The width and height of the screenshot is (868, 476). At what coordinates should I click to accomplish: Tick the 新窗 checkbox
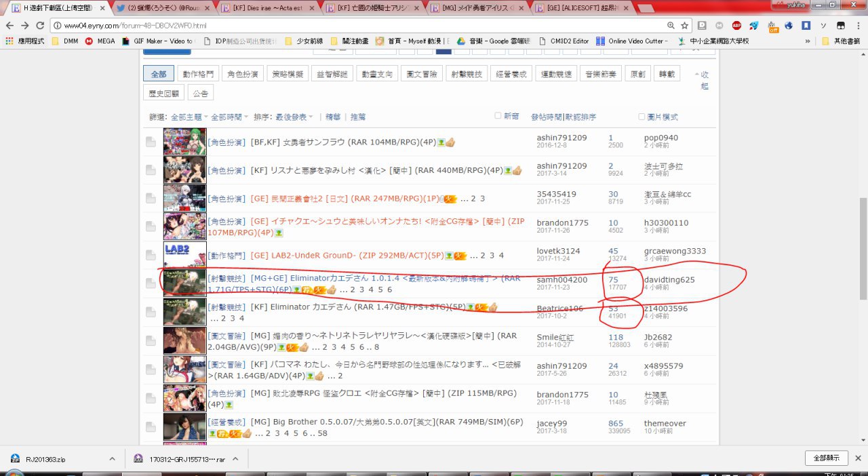[x=498, y=116]
